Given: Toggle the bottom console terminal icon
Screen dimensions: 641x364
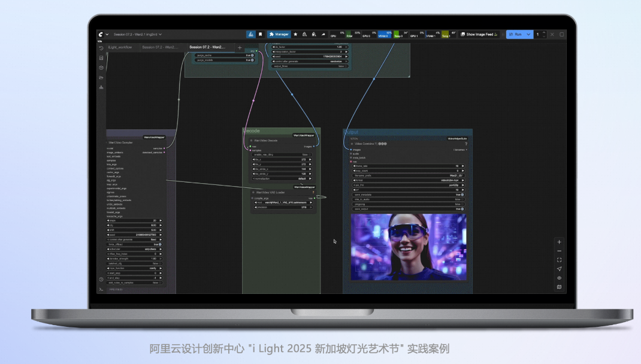Looking at the screenshot, I should [x=101, y=289].
